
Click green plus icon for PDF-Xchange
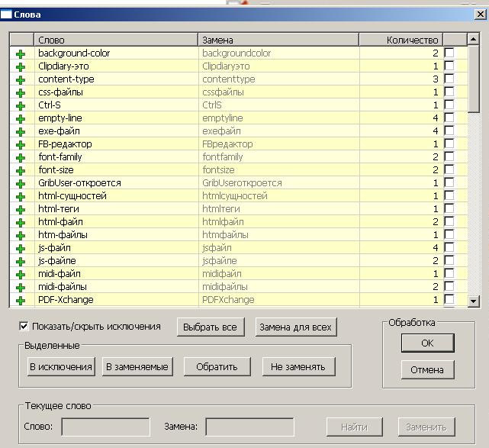(21, 300)
